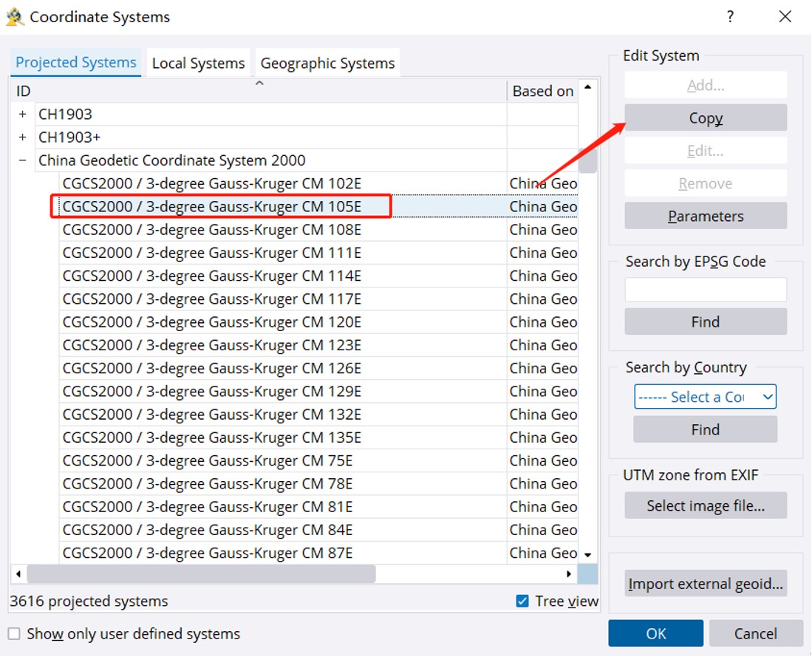Expand the CH1903+ tree node

click(x=22, y=137)
